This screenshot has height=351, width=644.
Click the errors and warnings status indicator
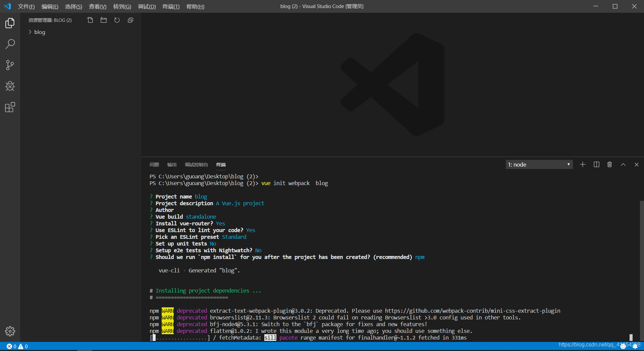17,346
